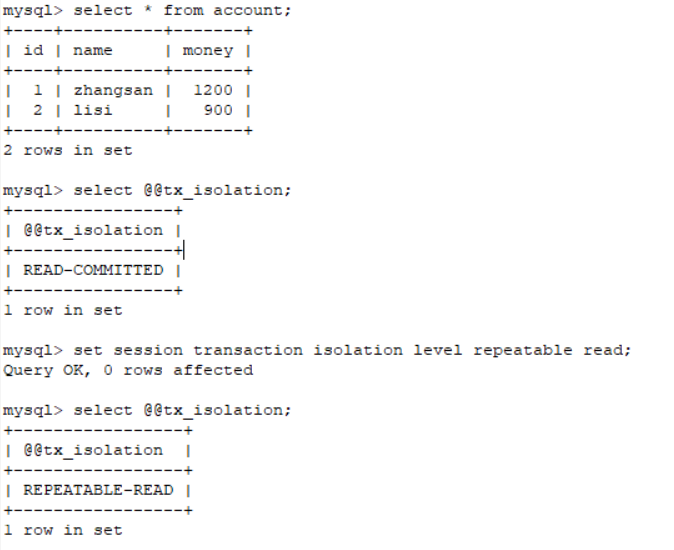Click the READ-COMMITTED result value
The height and width of the screenshot is (550, 674).
click(93, 270)
